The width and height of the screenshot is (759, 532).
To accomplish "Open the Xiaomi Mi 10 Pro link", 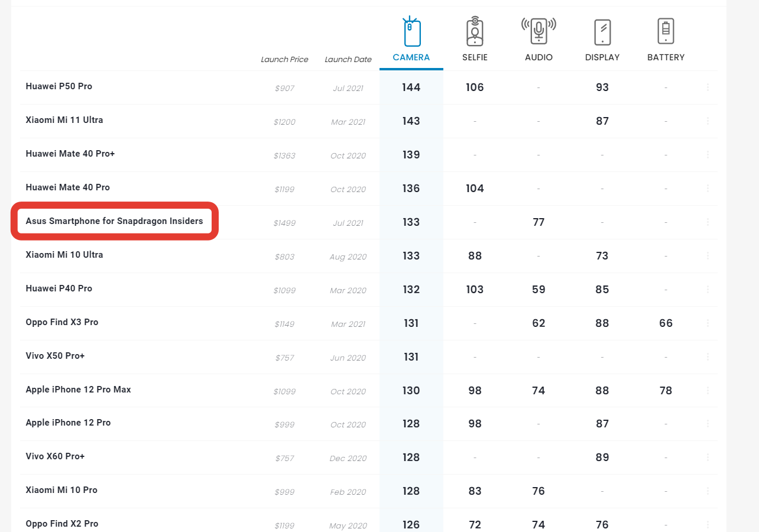I will pyautogui.click(x=61, y=490).
